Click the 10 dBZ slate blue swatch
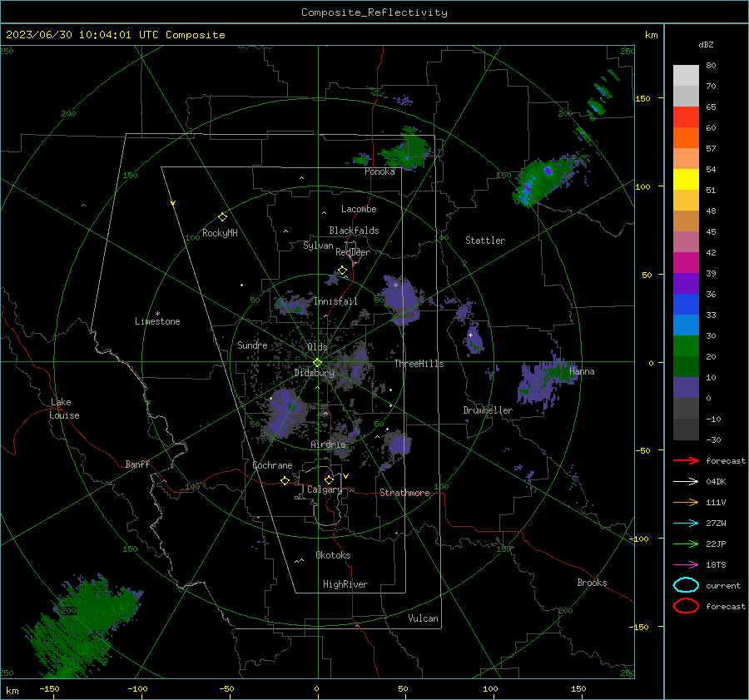The height and width of the screenshot is (700, 749). tap(686, 388)
